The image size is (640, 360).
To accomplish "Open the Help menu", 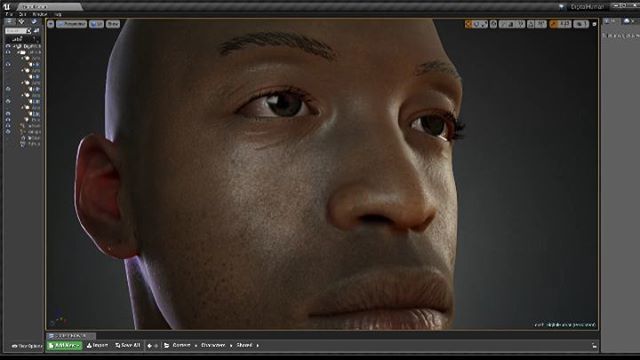I will (58, 14).
